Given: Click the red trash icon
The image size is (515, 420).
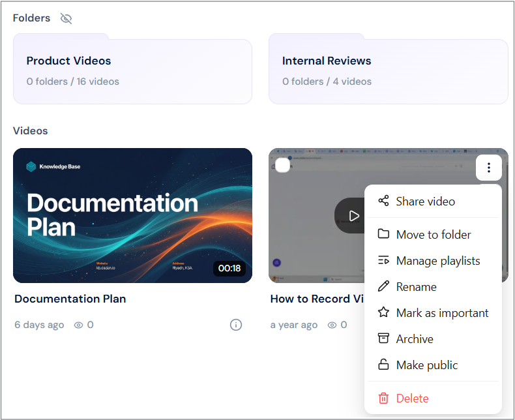Looking at the screenshot, I should [x=383, y=398].
